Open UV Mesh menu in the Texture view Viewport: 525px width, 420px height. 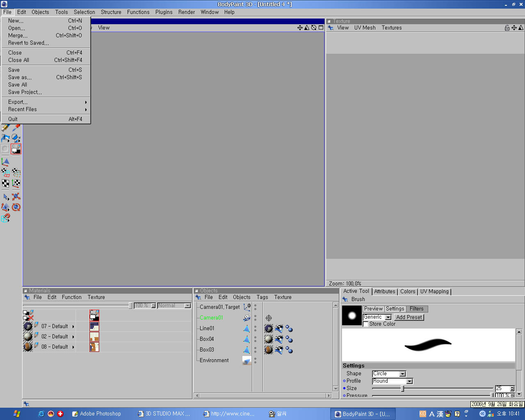point(365,28)
